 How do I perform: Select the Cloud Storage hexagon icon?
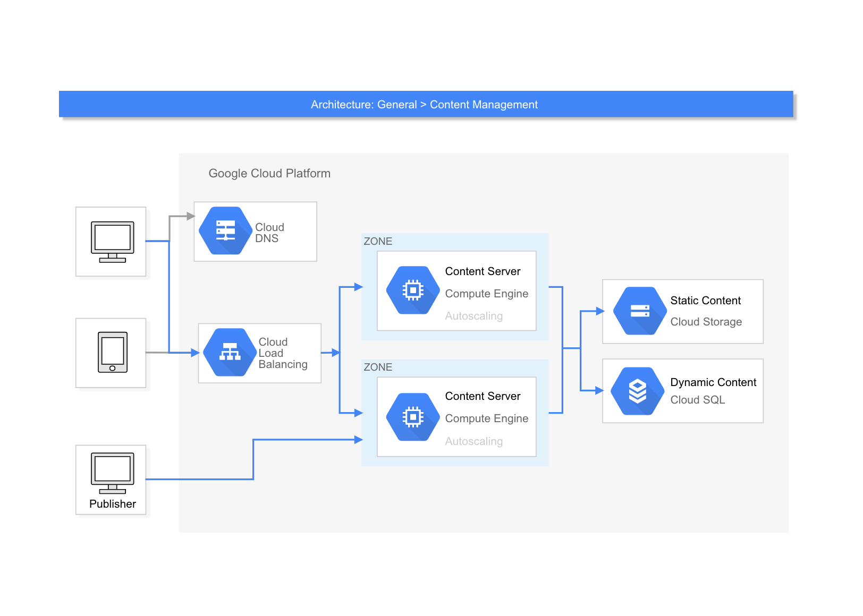[640, 311]
